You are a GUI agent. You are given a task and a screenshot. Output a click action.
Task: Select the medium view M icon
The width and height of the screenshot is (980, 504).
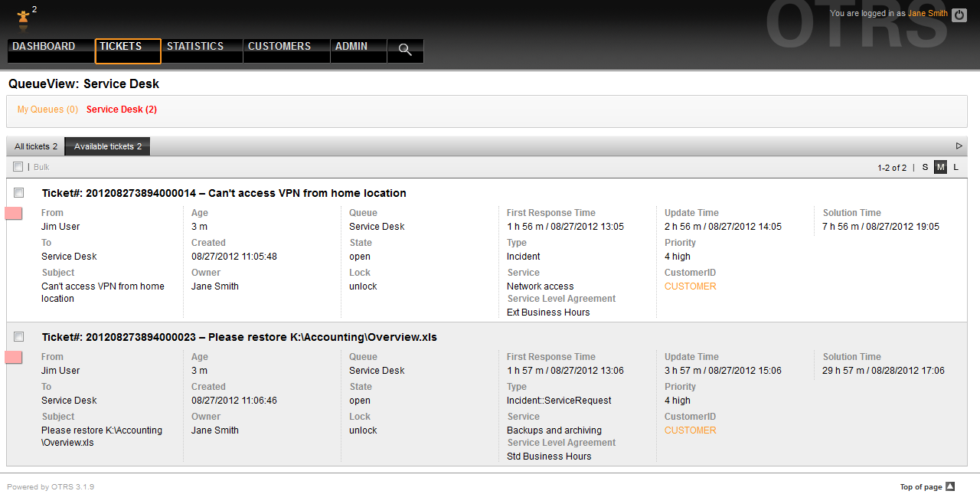point(940,167)
